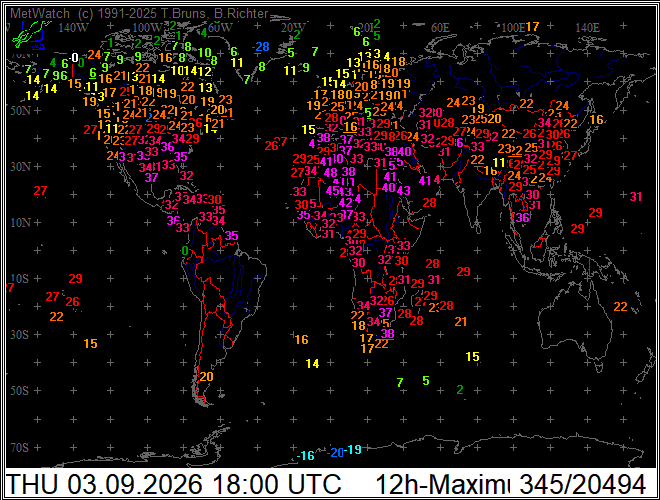Viewport: 660px width, 500px height.
Task: Click the MetWatch copyright text at the top
Action: coord(139,13)
